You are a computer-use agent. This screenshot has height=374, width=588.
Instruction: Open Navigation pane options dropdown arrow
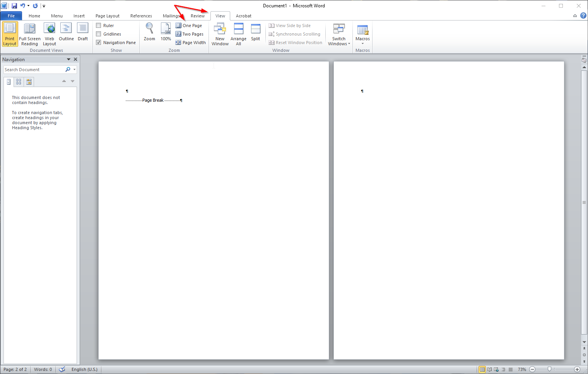(69, 59)
